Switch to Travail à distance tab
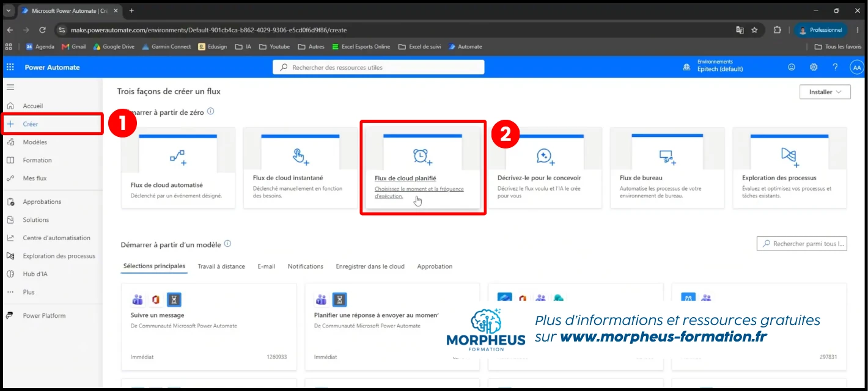This screenshot has width=868, height=391. [221, 266]
